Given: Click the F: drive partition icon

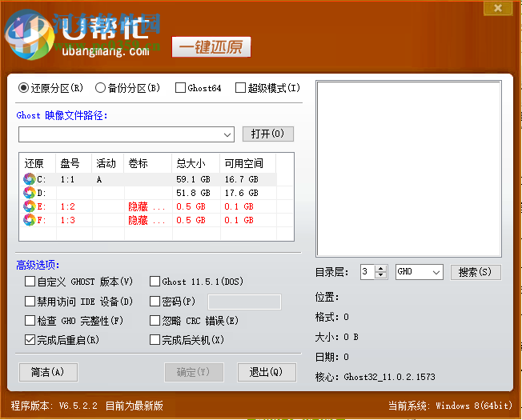Looking at the screenshot, I should pyautogui.click(x=30, y=220).
